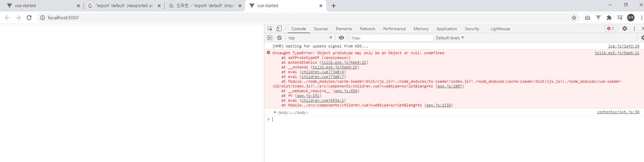Focus the console Filter field
The image size is (644, 162).
(391, 38)
